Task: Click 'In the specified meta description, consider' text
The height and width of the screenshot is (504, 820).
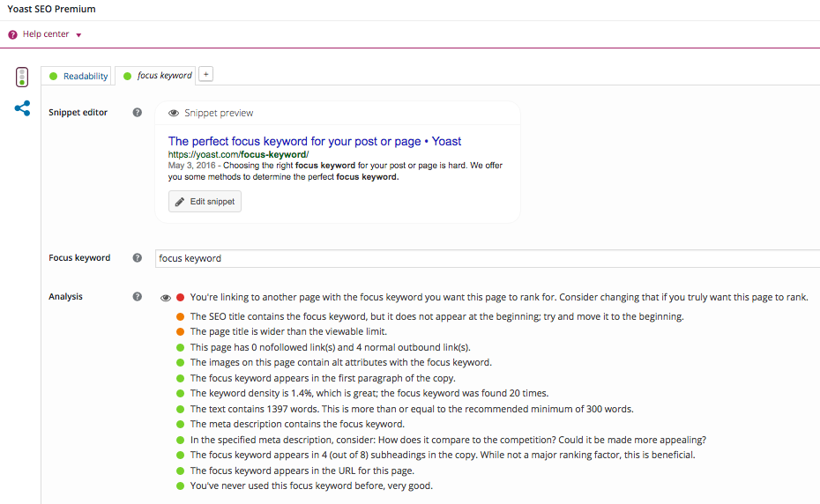Action: click(448, 440)
